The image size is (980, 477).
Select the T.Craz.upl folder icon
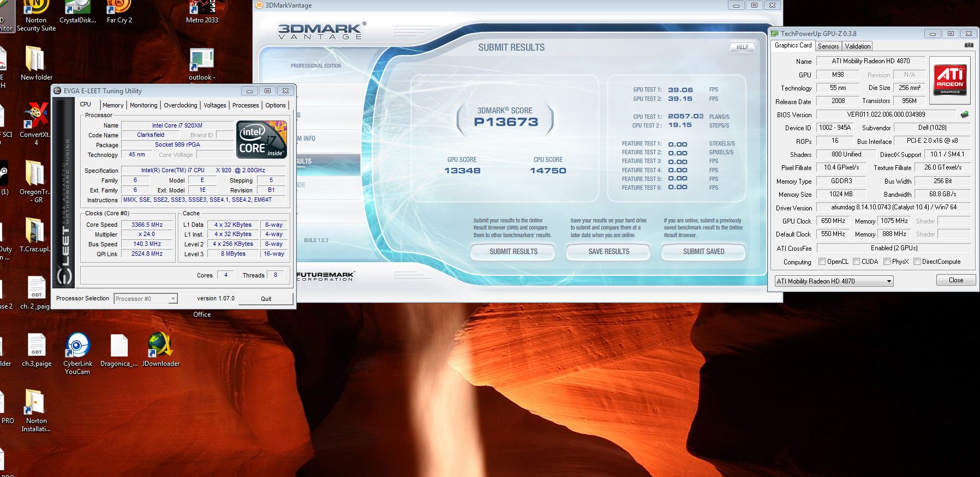coord(35,236)
